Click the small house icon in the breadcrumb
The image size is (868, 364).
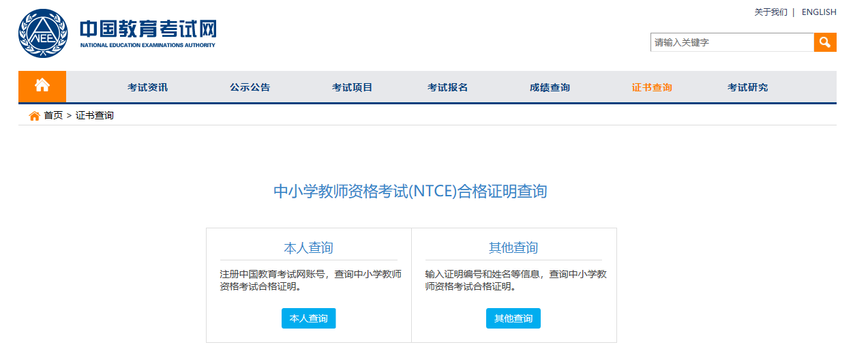click(34, 116)
